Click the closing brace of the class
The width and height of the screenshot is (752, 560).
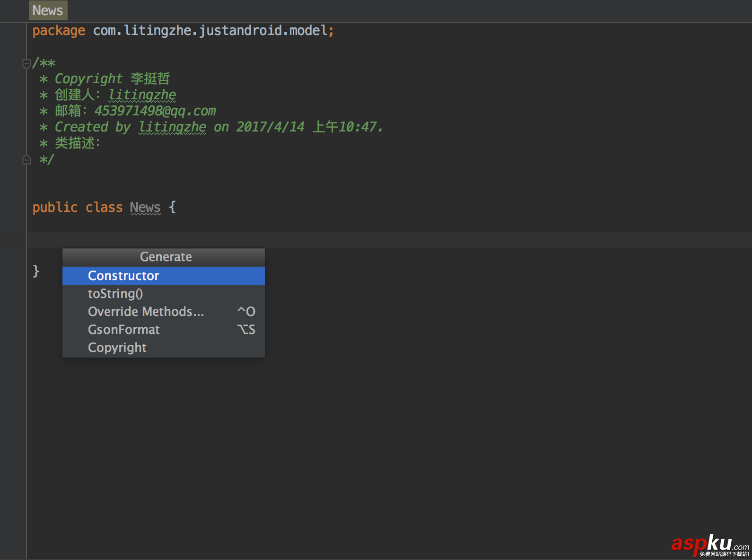click(36, 271)
